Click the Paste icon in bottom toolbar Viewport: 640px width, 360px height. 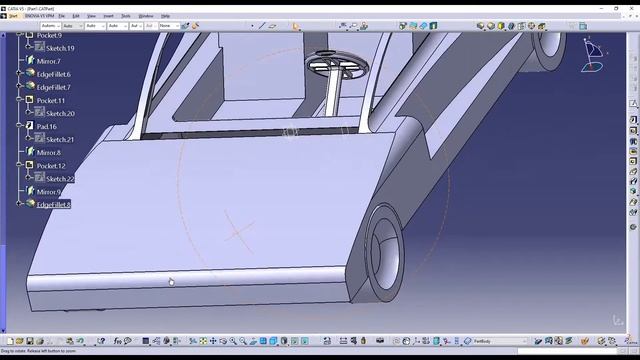click(x=69, y=341)
